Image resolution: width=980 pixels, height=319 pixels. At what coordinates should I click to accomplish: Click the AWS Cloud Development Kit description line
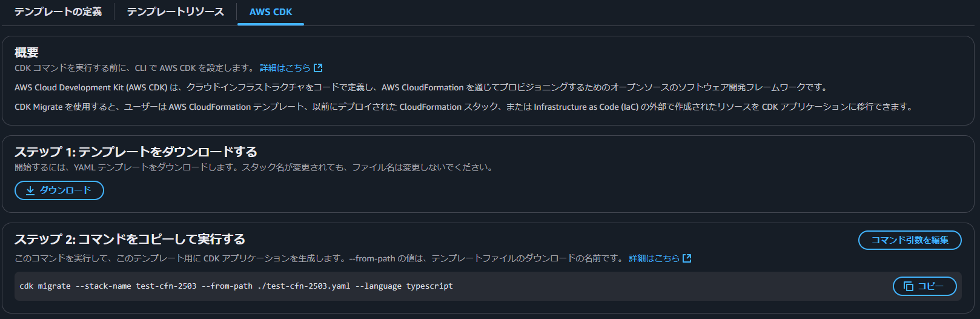pyautogui.click(x=422, y=87)
